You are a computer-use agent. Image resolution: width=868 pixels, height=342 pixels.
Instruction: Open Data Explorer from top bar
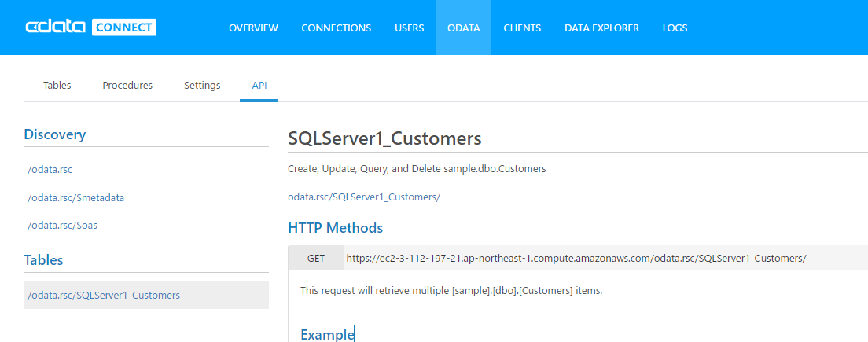601,28
